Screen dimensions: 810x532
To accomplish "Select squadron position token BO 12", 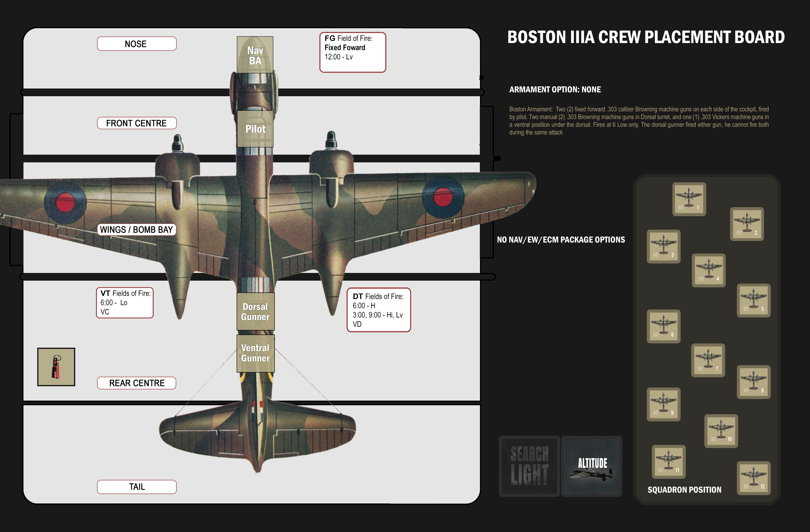I will 754,478.
